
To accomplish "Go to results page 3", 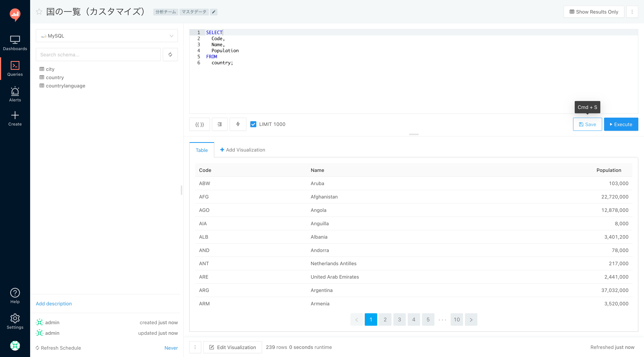I will (399, 319).
